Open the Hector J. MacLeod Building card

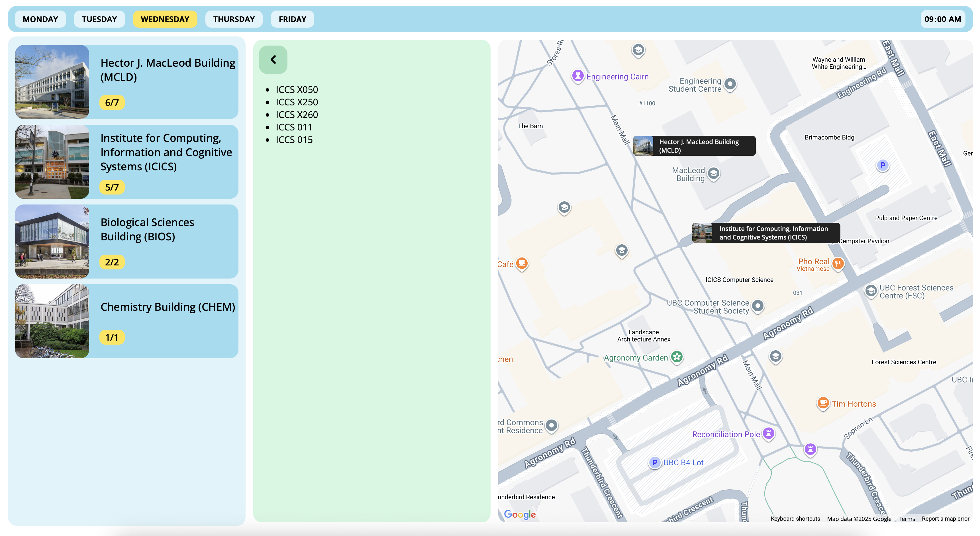(127, 82)
